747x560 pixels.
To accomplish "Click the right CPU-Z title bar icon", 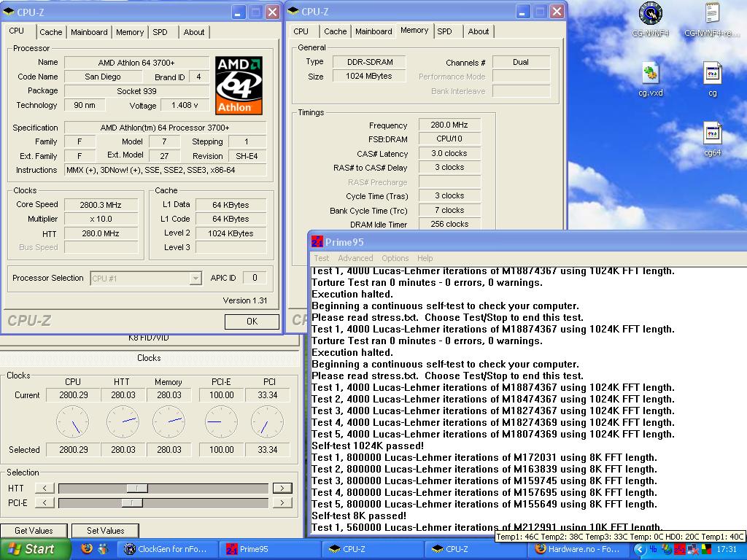I will coord(293,11).
